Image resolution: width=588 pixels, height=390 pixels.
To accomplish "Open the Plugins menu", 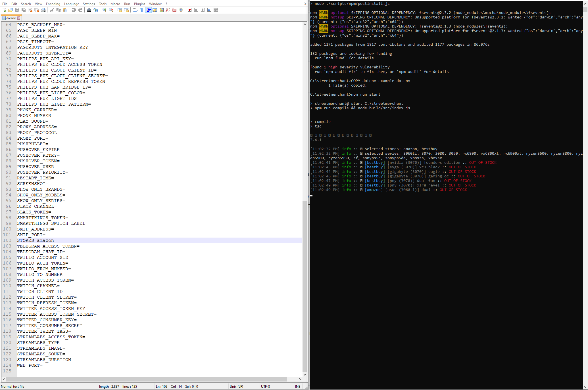I will click(139, 4).
